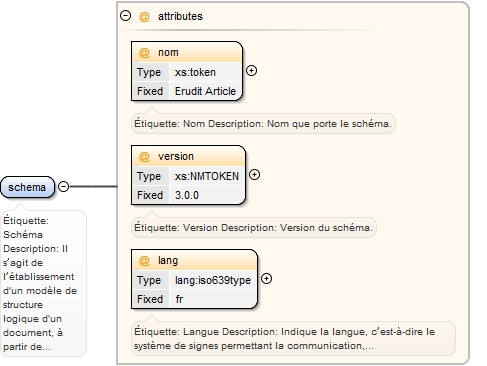Collapse the attributes group
The width and height of the screenshot is (487, 366).
point(125,16)
